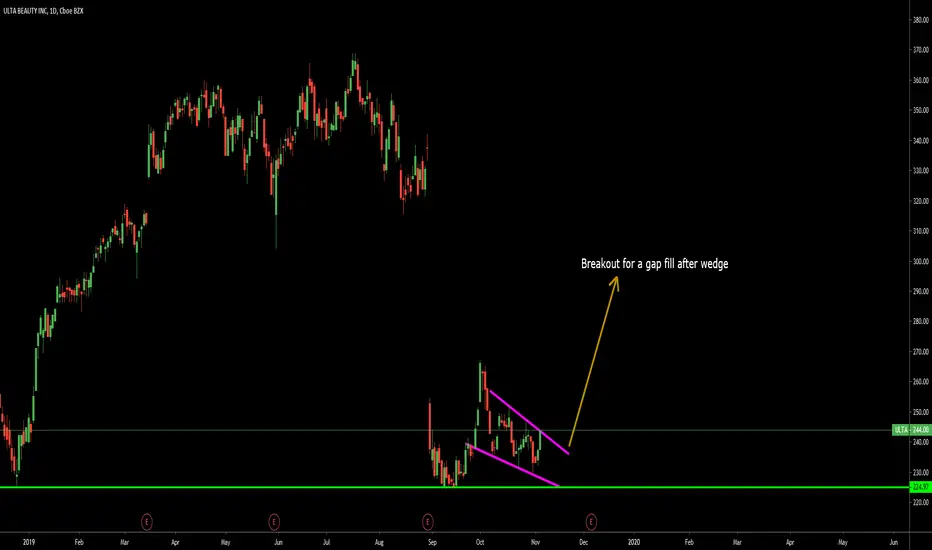Image resolution: width=932 pixels, height=550 pixels.
Task: Click the Nov label on the time axis
Action: pyautogui.click(x=535, y=542)
